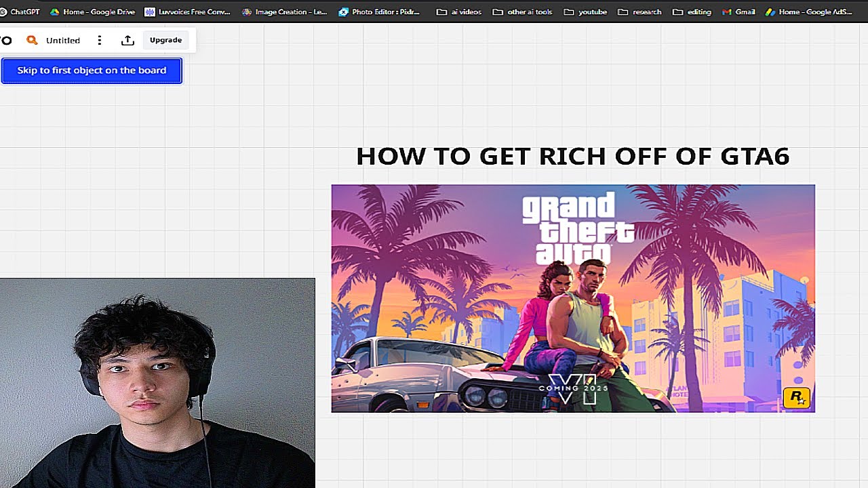This screenshot has height=488, width=868.
Task: Open the Photo Editor Pixlr bookmark
Action: [x=380, y=12]
